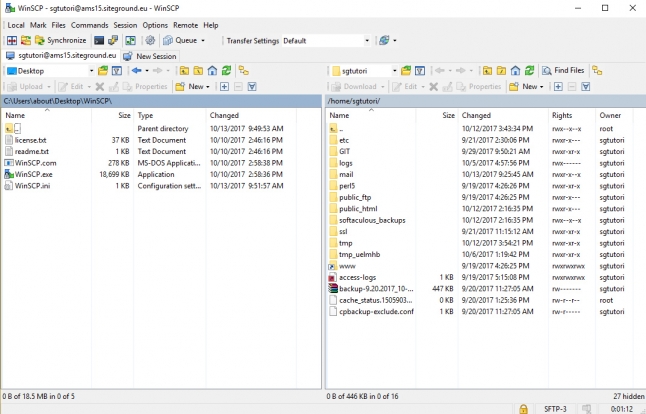
Task: Click the local root directory icon
Action: [198, 71]
